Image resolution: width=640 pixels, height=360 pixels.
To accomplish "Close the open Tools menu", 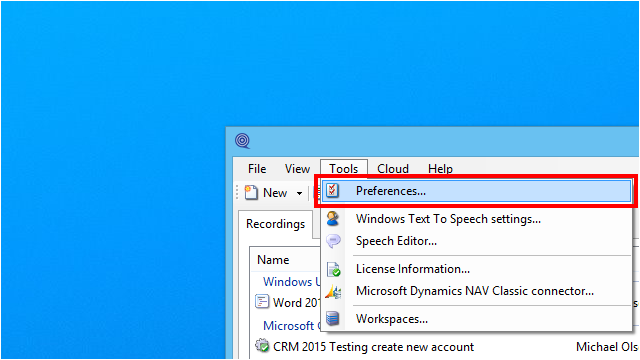I will coord(344,169).
